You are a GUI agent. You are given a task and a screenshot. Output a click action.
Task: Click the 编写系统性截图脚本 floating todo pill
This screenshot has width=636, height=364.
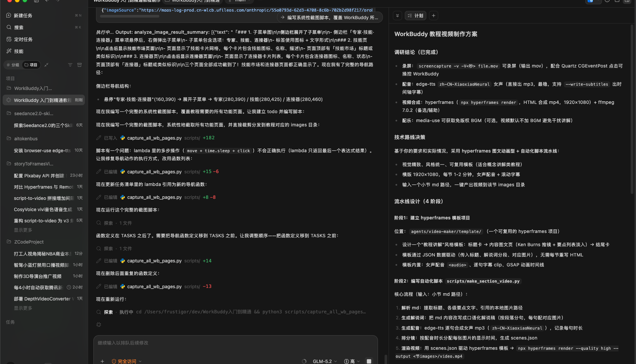pyautogui.click(x=330, y=18)
